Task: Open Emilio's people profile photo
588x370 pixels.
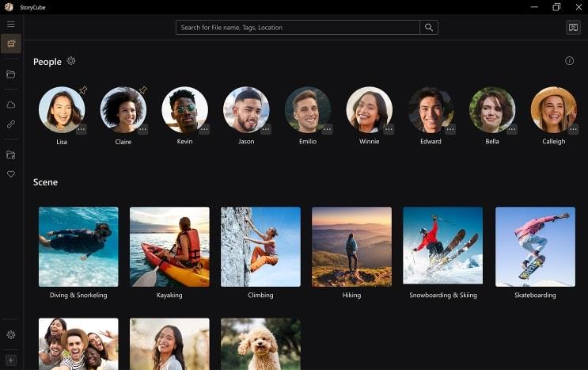Action: point(307,109)
